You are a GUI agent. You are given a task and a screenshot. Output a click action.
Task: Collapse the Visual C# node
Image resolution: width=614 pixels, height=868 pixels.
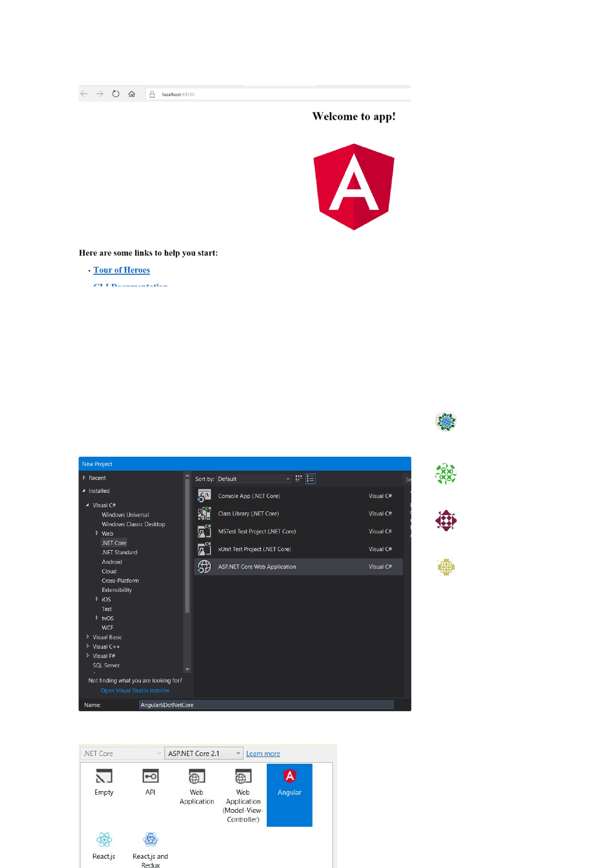(88, 505)
